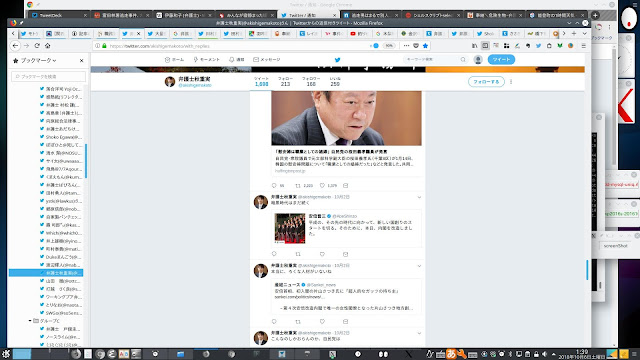Click the blue ツイート button
The height and width of the screenshot is (360, 640).
[501, 60]
